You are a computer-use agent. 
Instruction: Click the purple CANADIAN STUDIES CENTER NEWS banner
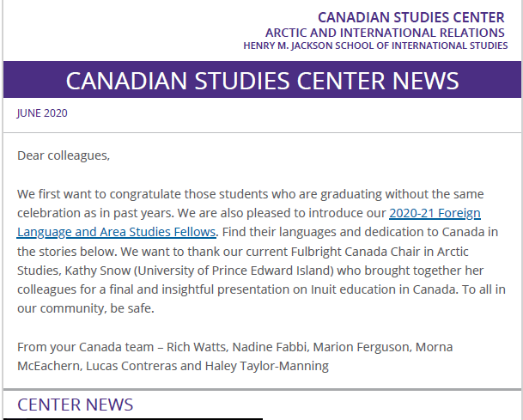pyautogui.click(x=262, y=80)
